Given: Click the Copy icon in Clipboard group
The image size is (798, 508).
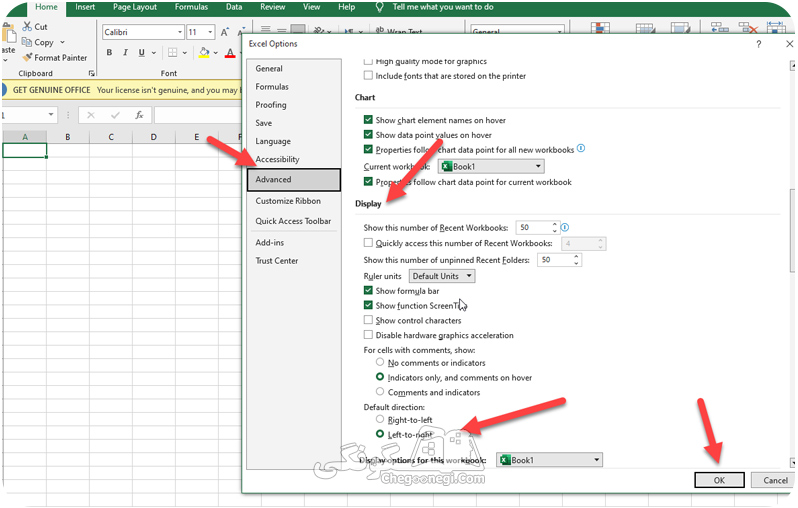Looking at the screenshot, I should [x=26, y=42].
